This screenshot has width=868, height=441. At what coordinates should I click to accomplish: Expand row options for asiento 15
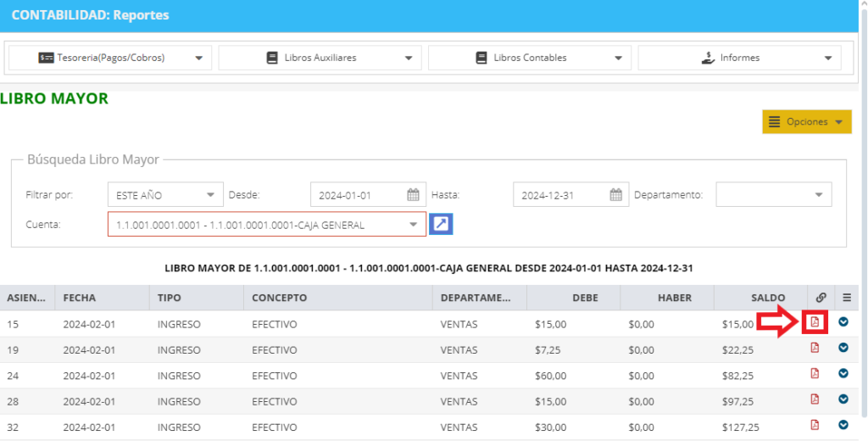(x=843, y=321)
